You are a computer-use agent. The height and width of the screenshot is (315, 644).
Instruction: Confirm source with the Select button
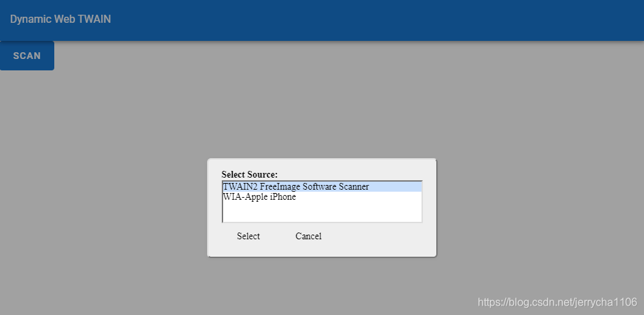(248, 236)
